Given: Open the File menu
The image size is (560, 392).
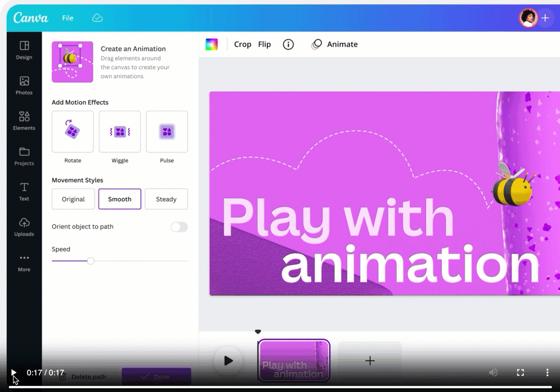Looking at the screenshot, I should (x=68, y=18).
